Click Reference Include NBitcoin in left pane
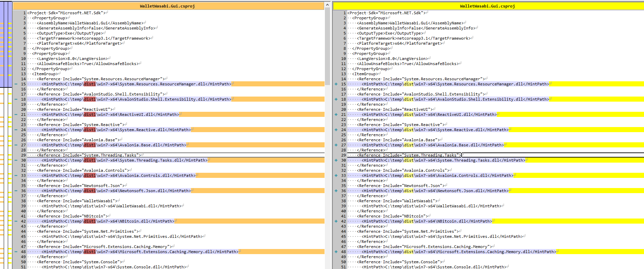The width and height of the screenshot is (644, 269). pyautogui.click(x=73, y=216)
